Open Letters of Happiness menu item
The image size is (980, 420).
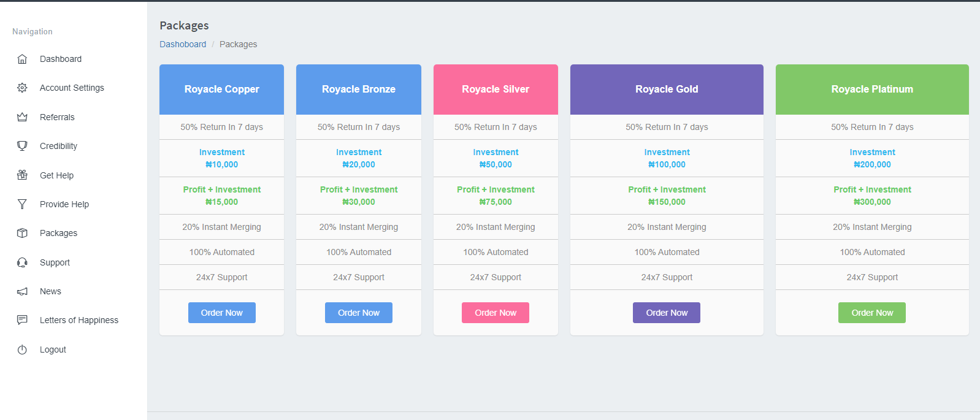pos(78,320)
